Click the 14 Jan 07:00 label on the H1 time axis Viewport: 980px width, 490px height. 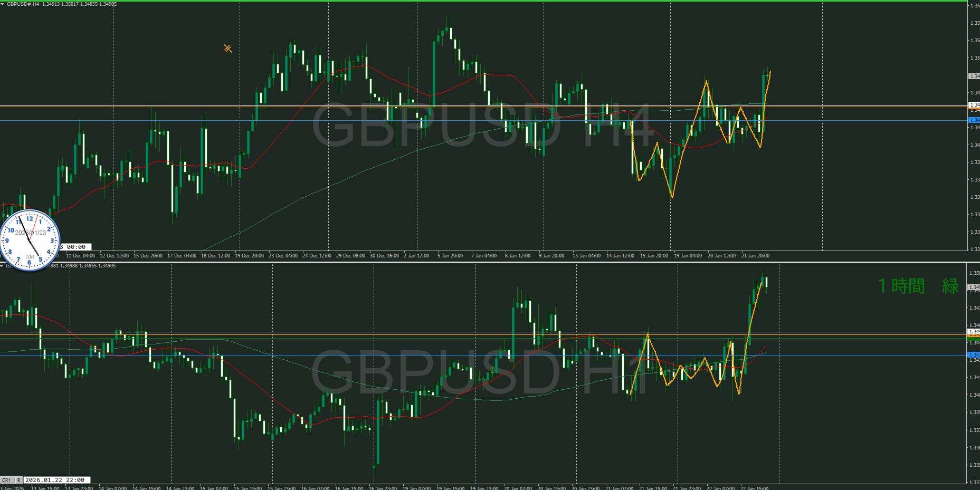(112, 488)
